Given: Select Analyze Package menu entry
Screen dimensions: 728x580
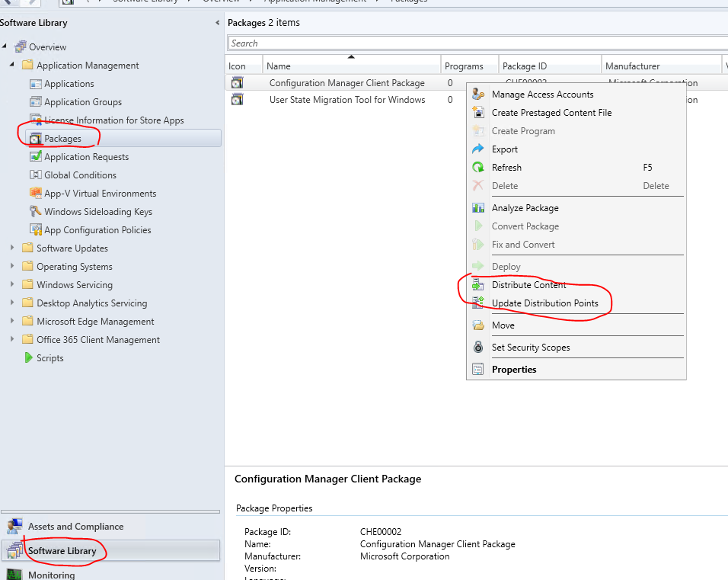Looking at the screenshot, I should tap(576, 208).
